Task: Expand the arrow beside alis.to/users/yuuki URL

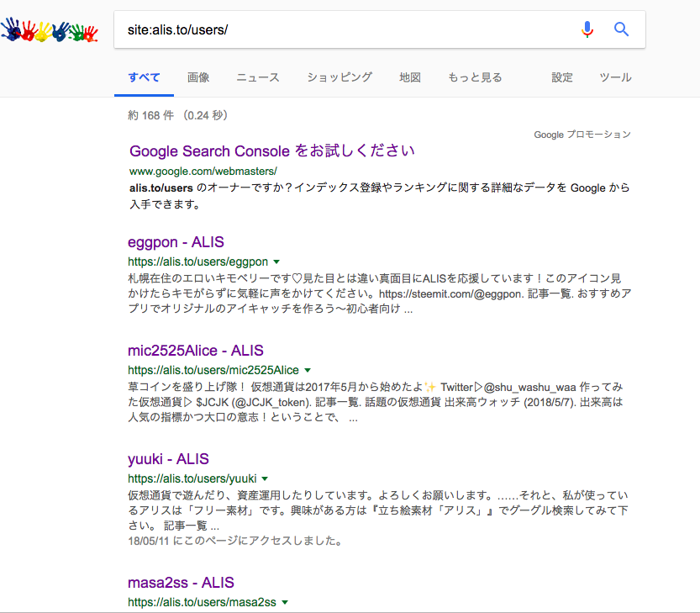Action: [x=265, y=478]
